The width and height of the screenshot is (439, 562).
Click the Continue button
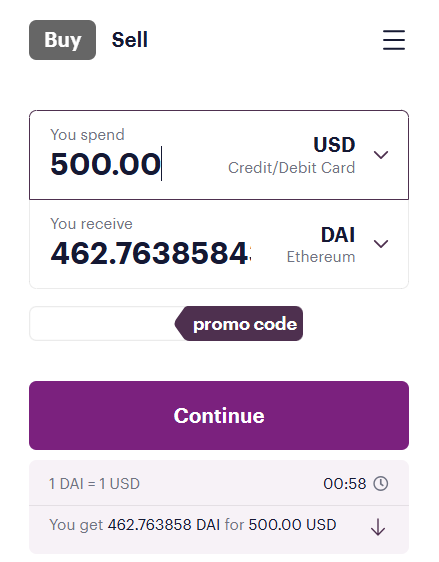pyautogui.click(x=219, y=415)
